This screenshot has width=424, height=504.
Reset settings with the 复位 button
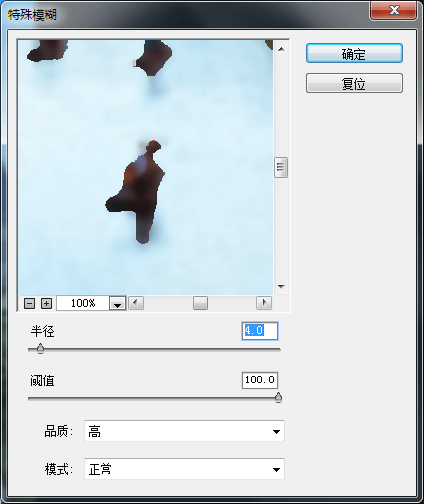354,83
